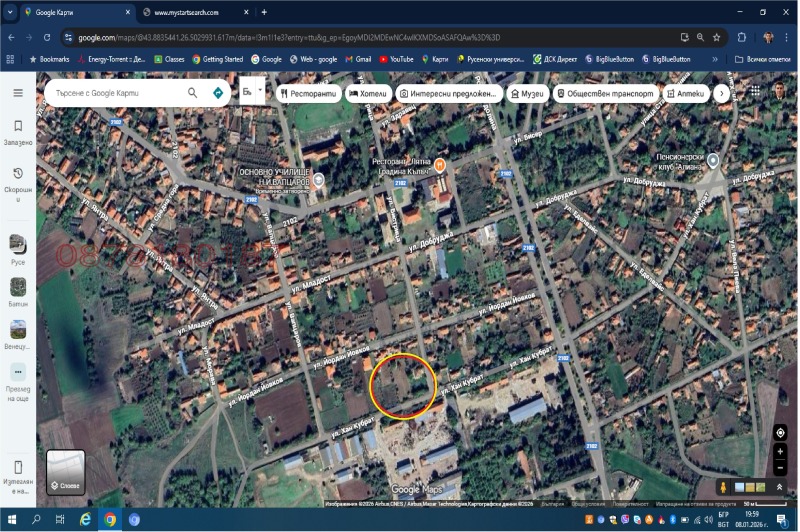Viewport: 800px width, 532px height.
Task: Click the Viber icon in system tray
Action: pos(625,520)
